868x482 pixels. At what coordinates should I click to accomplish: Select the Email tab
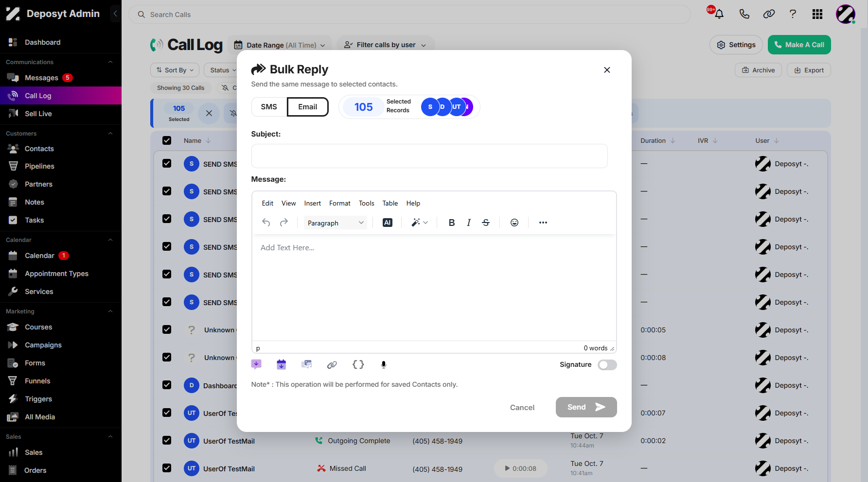coord(308,107)
